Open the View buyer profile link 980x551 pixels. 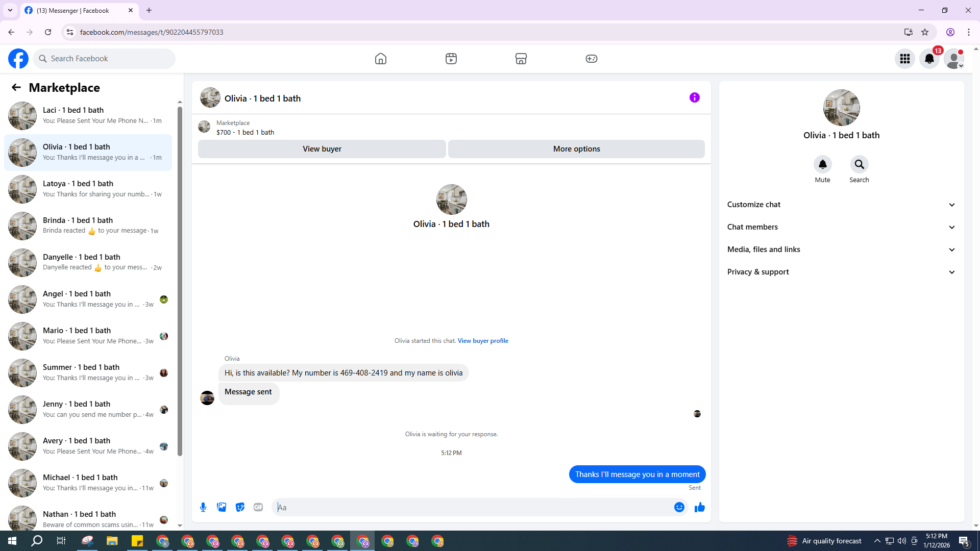coord(482,341)
